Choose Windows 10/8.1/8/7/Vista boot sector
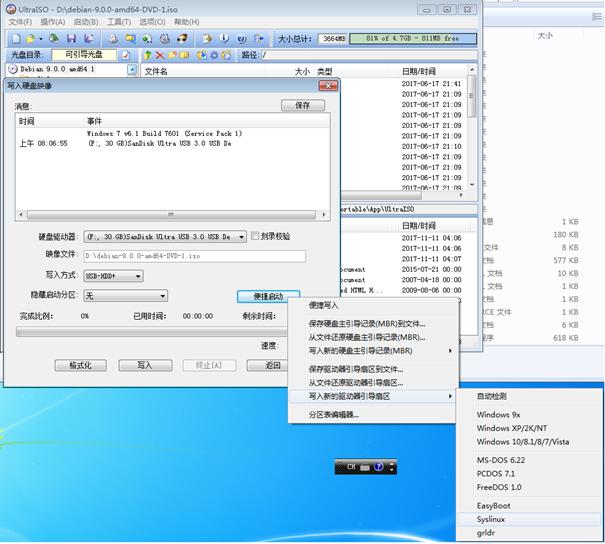605x544 pixels. click(529, 442)
